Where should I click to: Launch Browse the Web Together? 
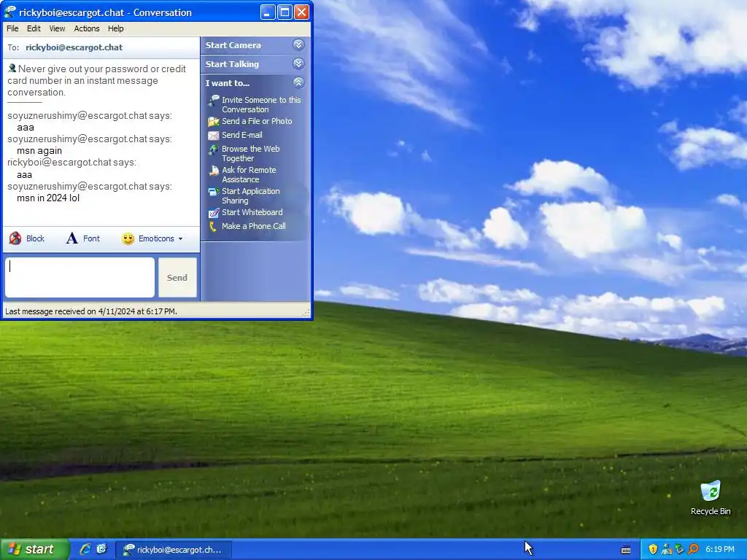[x=251, y=153]
